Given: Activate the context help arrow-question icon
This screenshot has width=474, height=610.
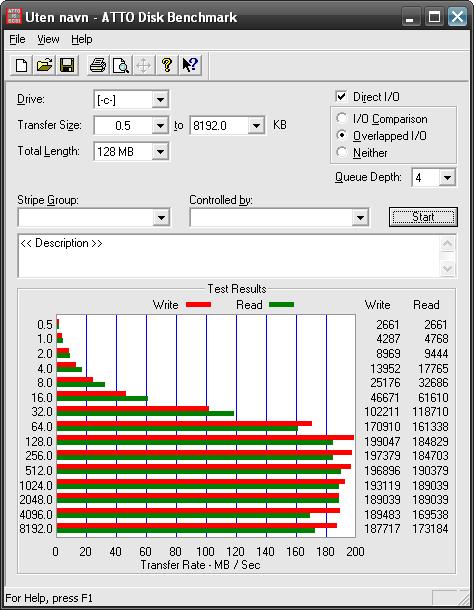Looking at the screenshot, I should pos(190,65).
